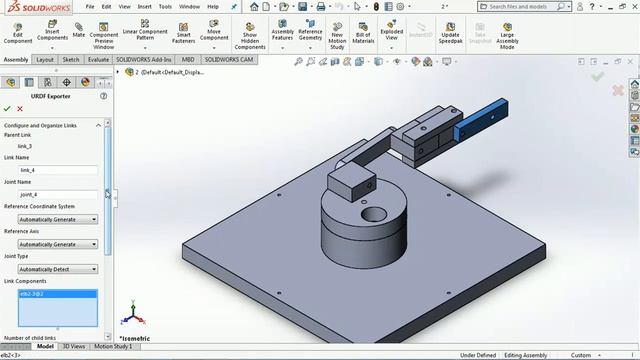Click green checkmark in graphics corner
The height and width of the screenshot is (360, 640).
[x=598, y=76]
